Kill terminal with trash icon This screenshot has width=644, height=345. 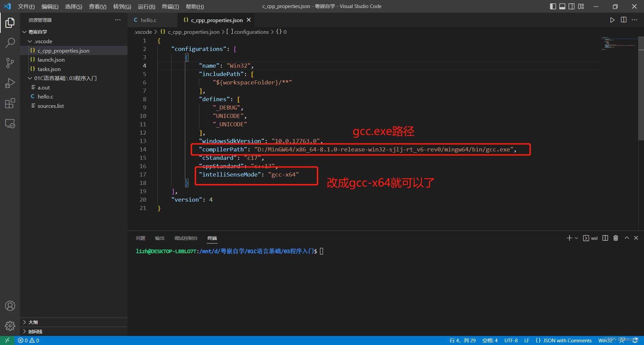(616, 238)
